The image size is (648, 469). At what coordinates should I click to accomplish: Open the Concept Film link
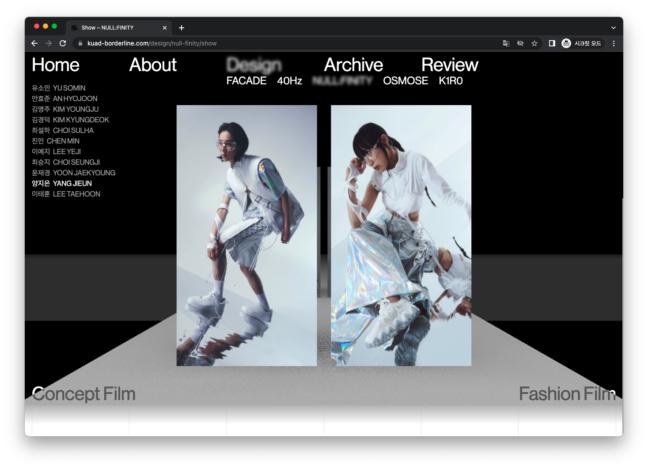pos(83,394)
